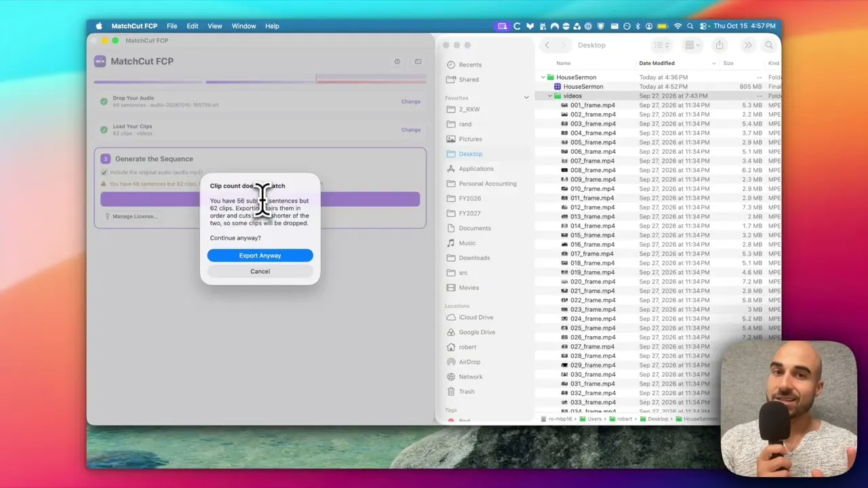The width and height of the screenshot is (868, 488).
Task: Collapse the HouseSermon folder in Finder
Action: pyautogui.click(x=543, y=77)
